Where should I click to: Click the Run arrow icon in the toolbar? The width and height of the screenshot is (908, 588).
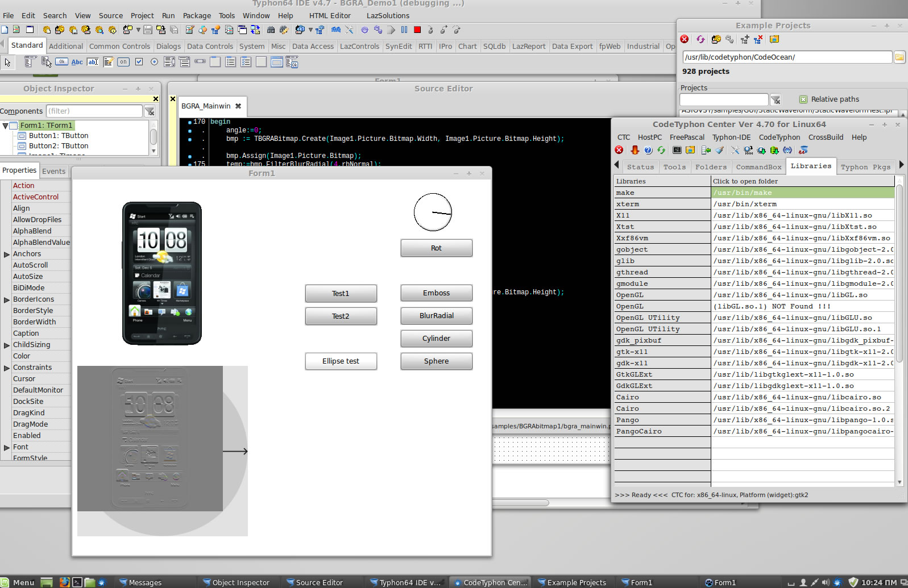[391, 30]
